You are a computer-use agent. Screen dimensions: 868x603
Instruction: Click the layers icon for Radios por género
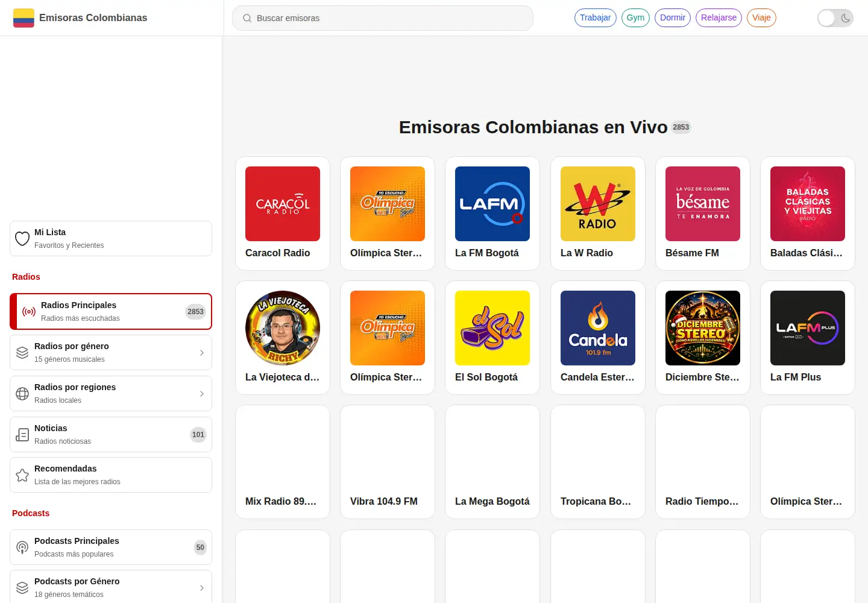tap(22, 353)
